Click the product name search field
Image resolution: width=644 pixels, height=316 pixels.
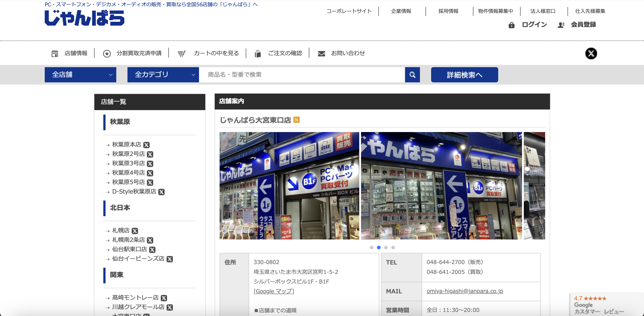[302, 75]
